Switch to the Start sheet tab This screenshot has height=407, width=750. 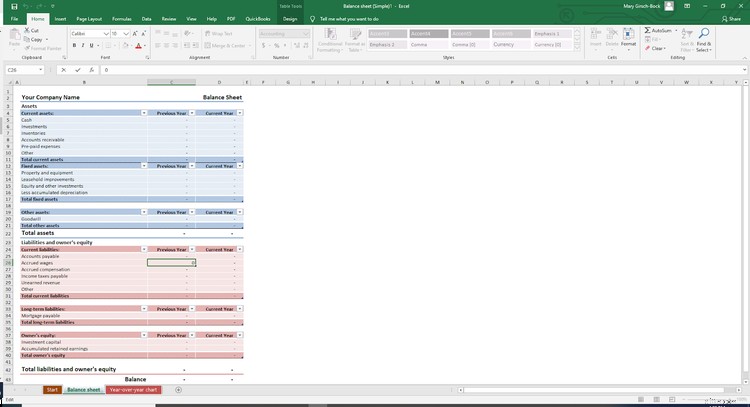(x=52, y=390)
